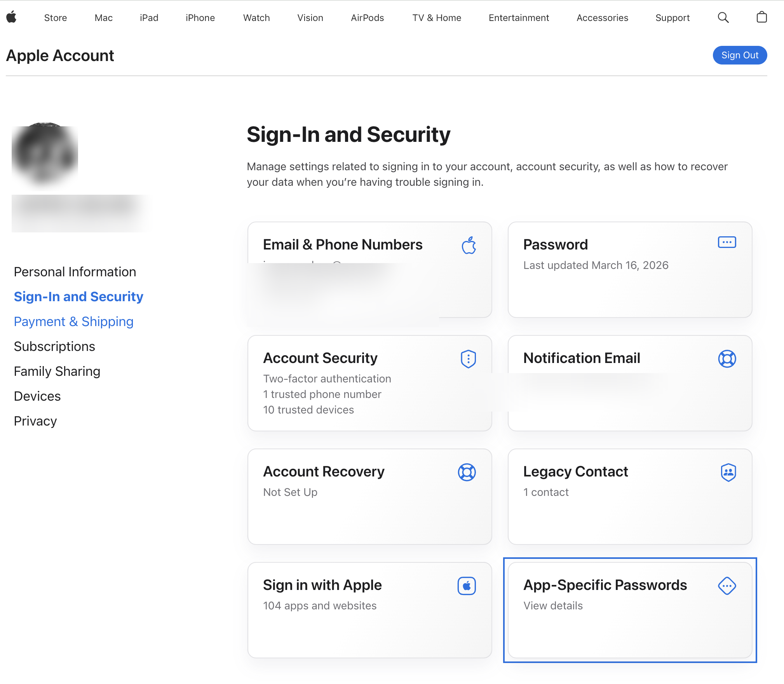The image size is (784, 684).
Task: Open the Mac menu
Action: [104, 18]
